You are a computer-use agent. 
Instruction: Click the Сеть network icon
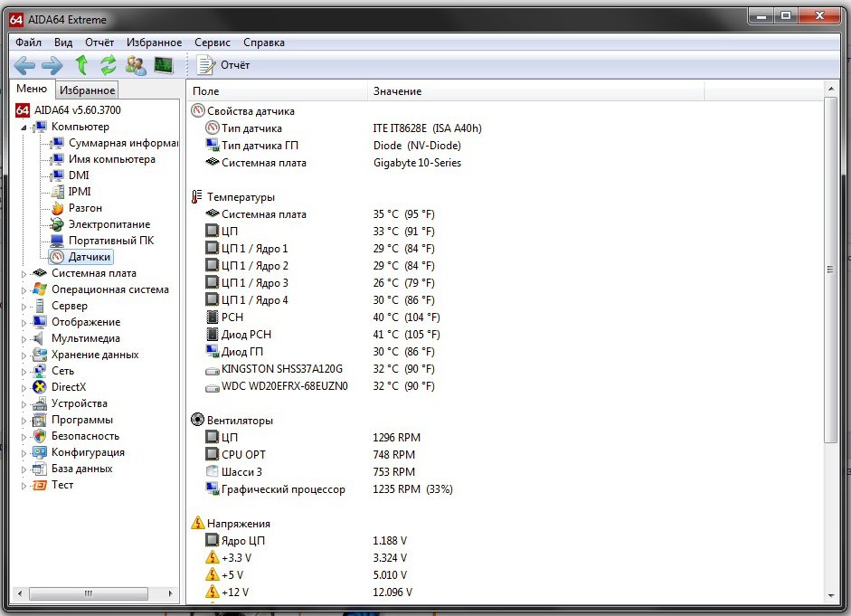[x=40, y=371]
